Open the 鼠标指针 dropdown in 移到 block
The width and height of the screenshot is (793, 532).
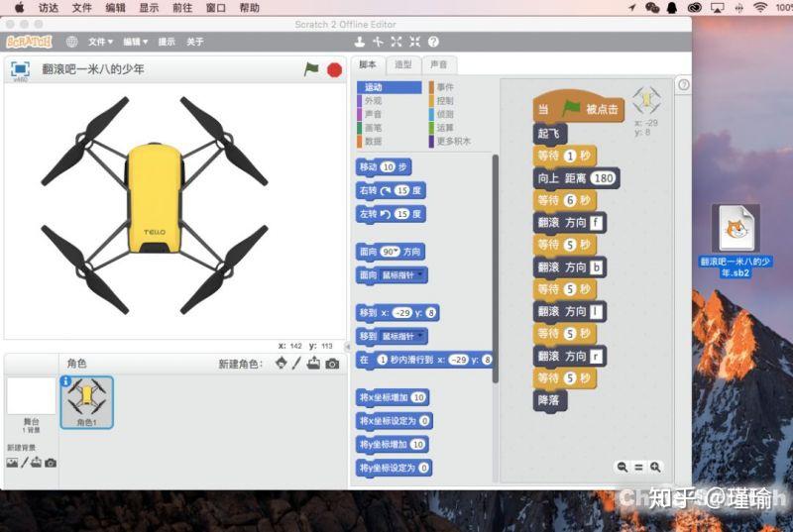click(x=402, y=336)
